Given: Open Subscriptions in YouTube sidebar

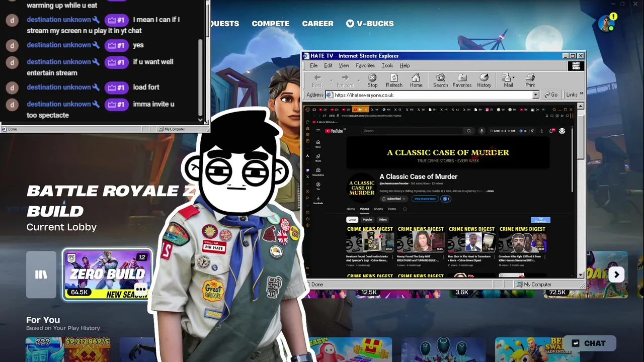Looking at the screenshot, I should 318,172.
